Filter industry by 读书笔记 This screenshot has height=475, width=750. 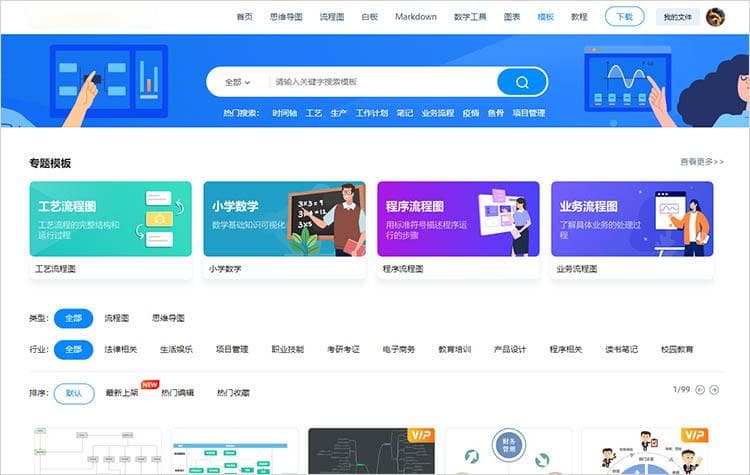[622, 349]
